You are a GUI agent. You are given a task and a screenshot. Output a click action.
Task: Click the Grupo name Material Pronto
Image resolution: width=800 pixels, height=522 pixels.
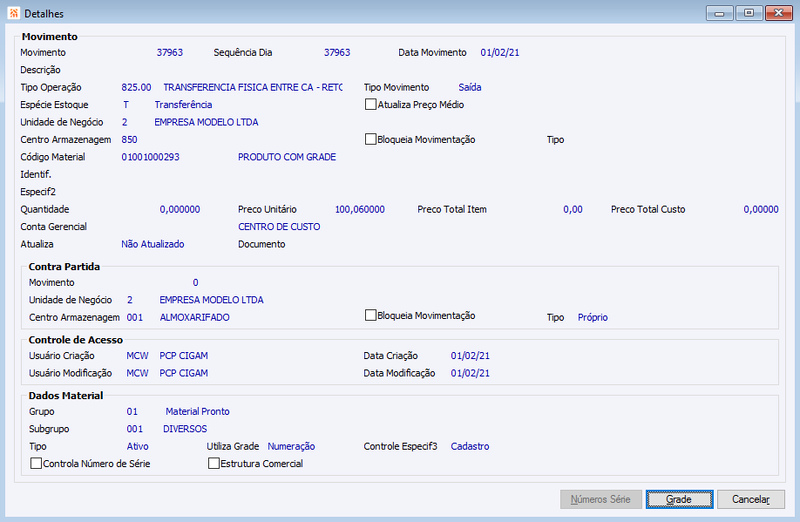(x=197, y=411)
